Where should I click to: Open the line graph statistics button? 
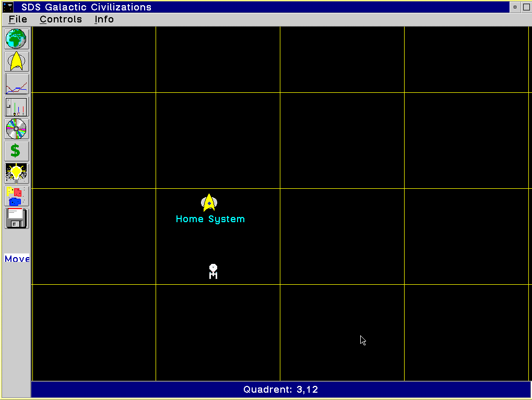(16, 84)
